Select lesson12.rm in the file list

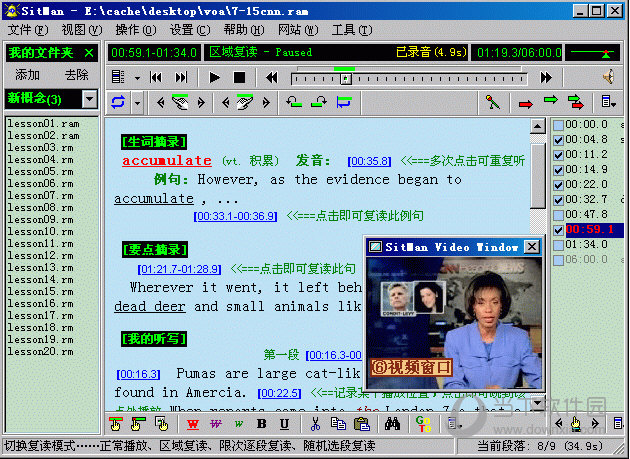pyautogui.click(x=41, y=256)
